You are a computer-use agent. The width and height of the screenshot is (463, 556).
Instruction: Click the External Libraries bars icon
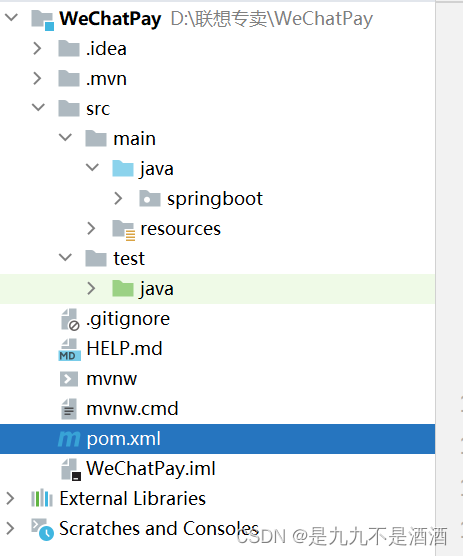[42, 498]
